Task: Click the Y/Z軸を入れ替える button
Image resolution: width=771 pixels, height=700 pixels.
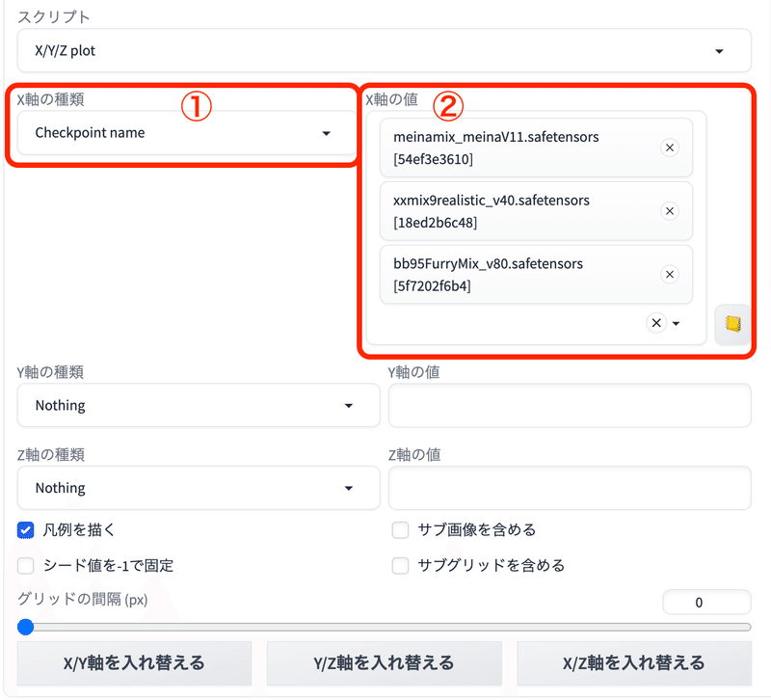Action: click(x=384, y=663)
